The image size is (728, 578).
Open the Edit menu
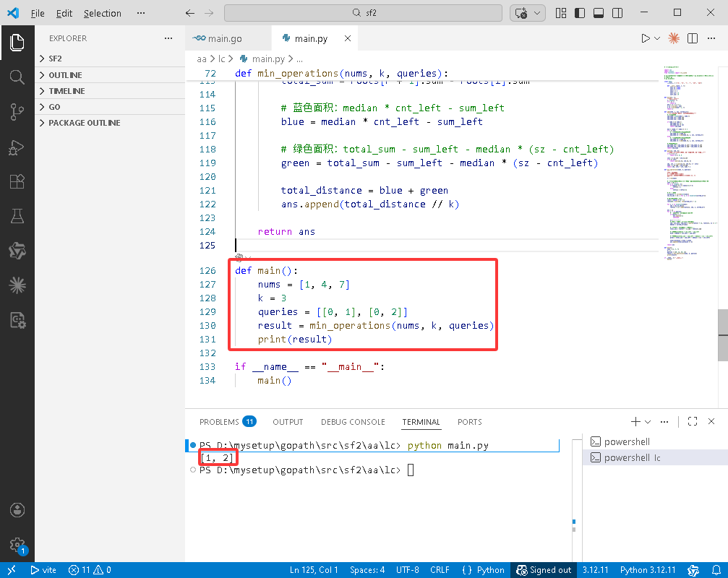64,13
